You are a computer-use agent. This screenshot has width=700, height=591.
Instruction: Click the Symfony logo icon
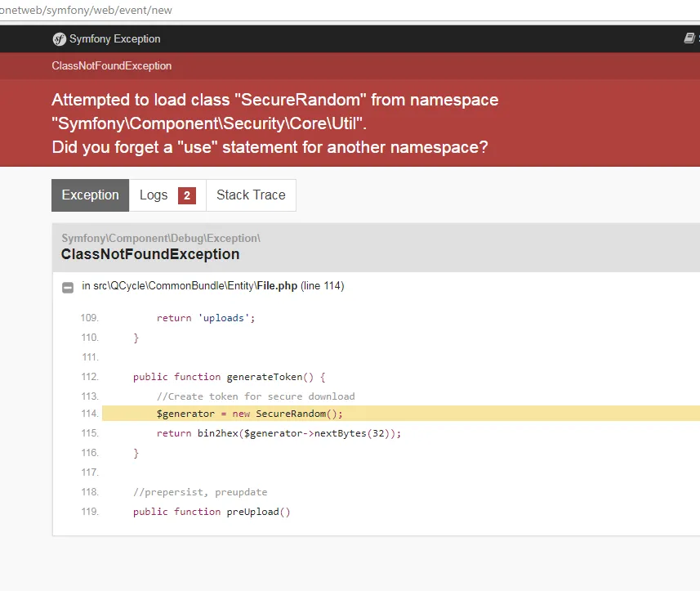[59, 39]
